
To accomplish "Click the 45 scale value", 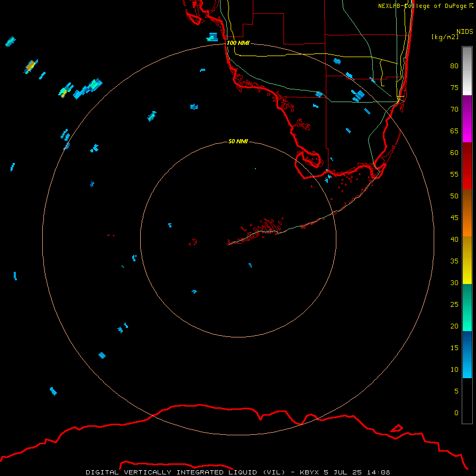I will point(454,218).
